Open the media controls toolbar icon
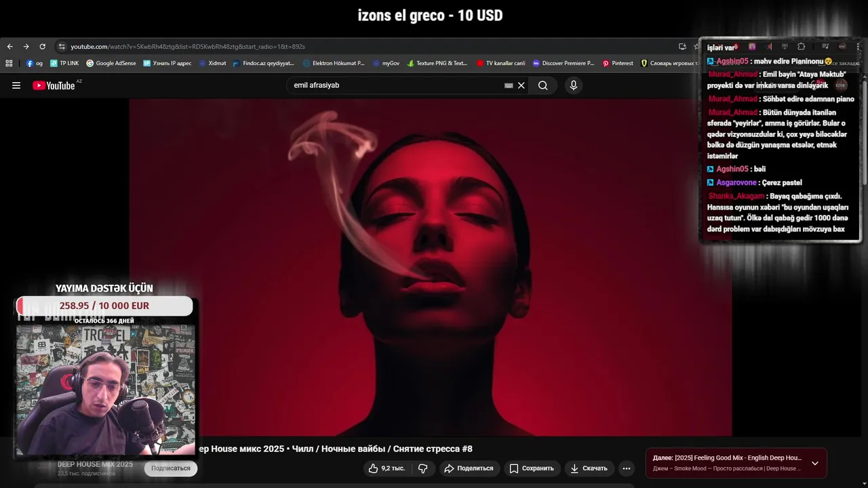This screenshot has height=488, width=868. click(x=825, y=47)
